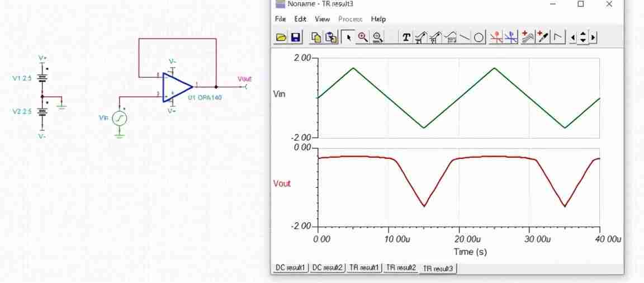
Task: Select the circle drawing tool
Action: [x=479, y=37]
